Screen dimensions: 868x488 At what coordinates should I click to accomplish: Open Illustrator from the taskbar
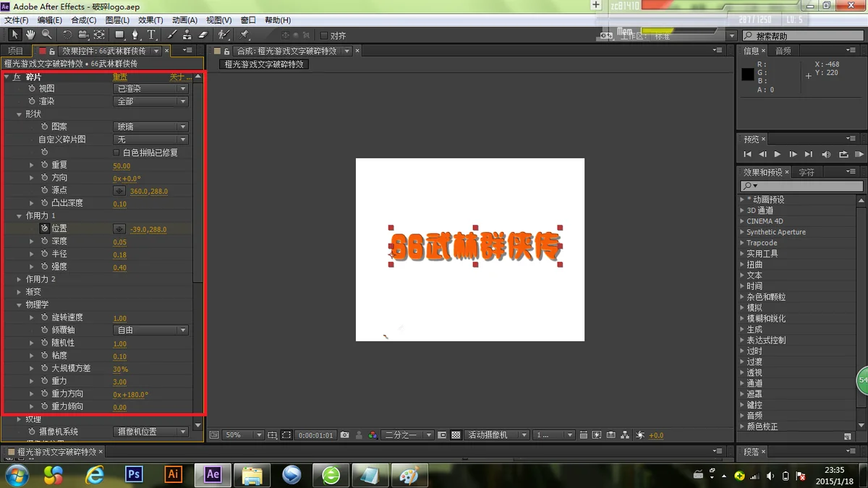pyautogui.click(x=173, y=474)
